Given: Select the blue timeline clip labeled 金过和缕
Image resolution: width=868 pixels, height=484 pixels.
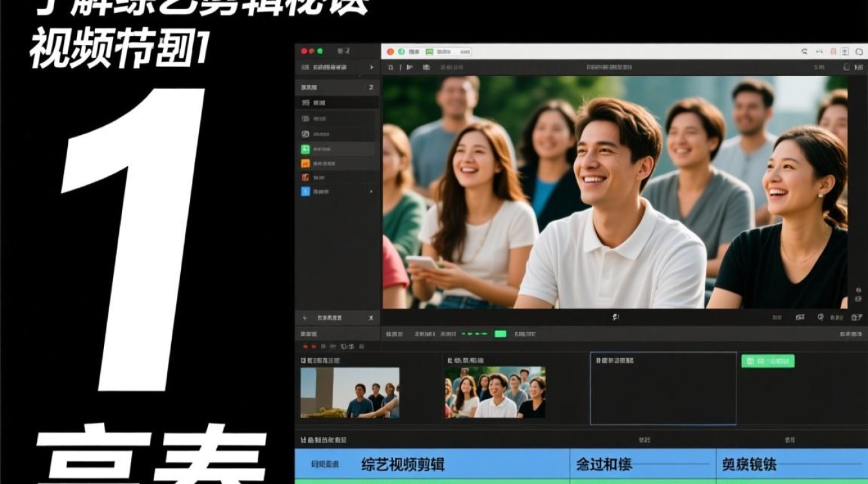Looking at the screenshot, I should (643, 464).
